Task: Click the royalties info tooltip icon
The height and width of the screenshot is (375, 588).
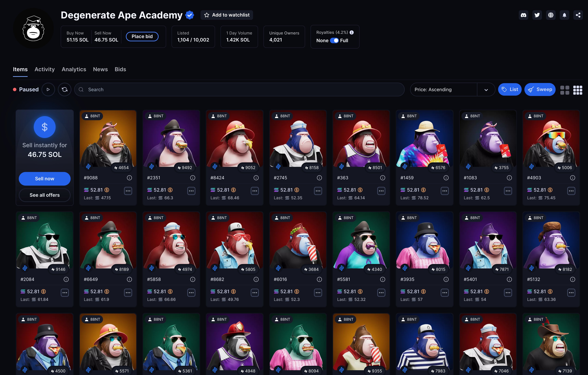Action: pyautogui.click(x=352, y=32)
